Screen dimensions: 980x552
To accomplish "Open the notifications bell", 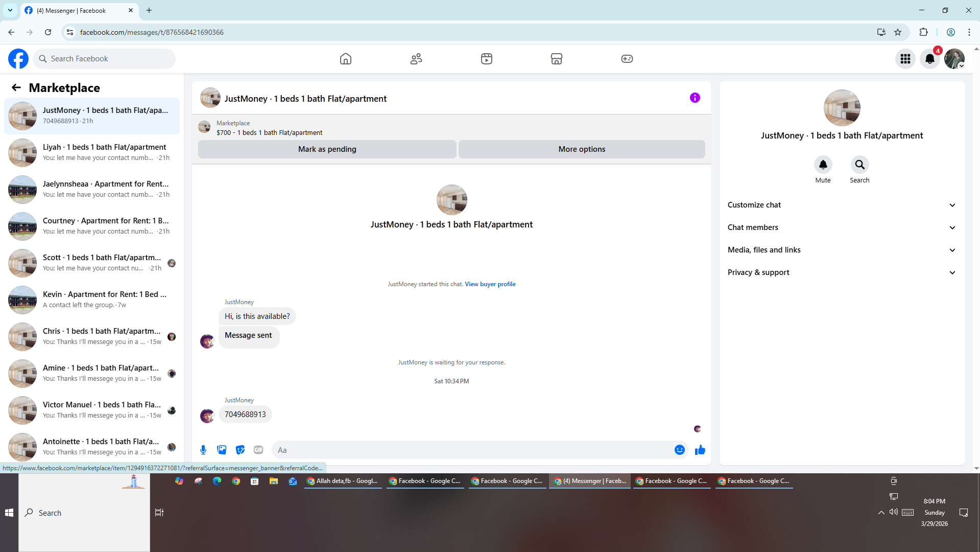I will point(930,59).
